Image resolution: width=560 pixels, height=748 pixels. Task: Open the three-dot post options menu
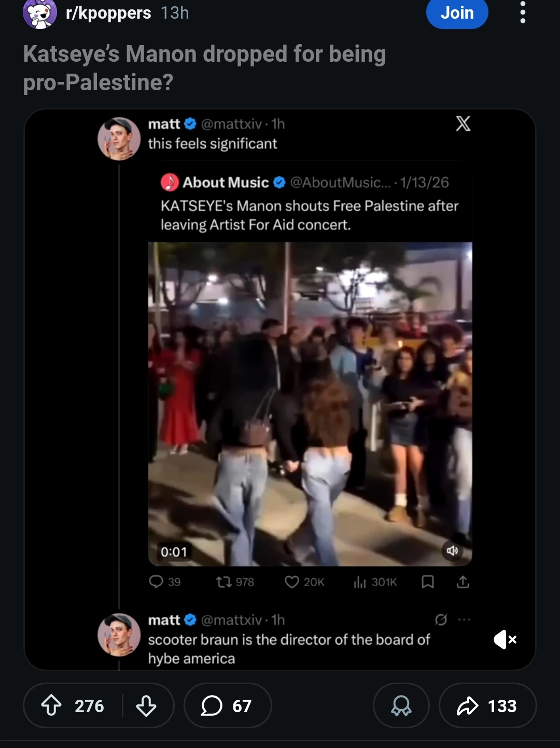click(x=523, y=12)
